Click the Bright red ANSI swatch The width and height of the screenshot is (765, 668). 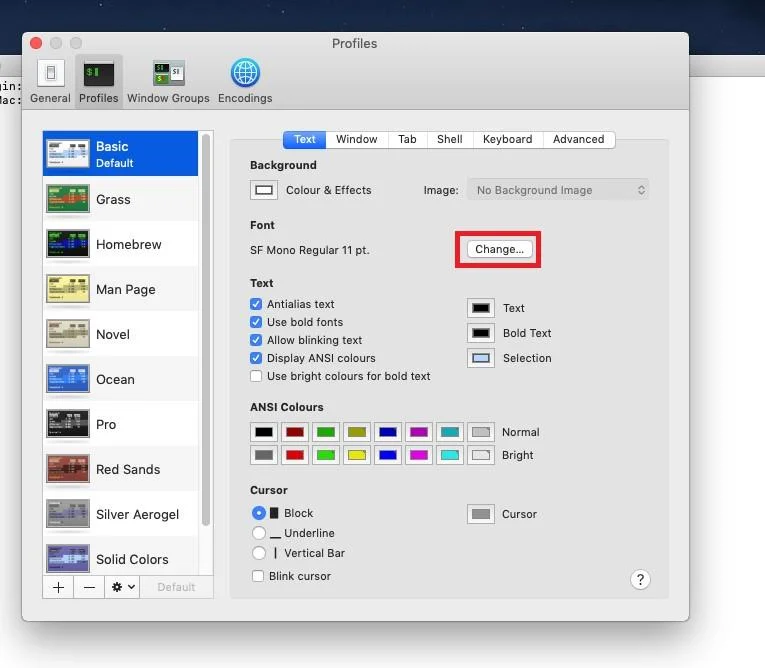click(295, 455)
